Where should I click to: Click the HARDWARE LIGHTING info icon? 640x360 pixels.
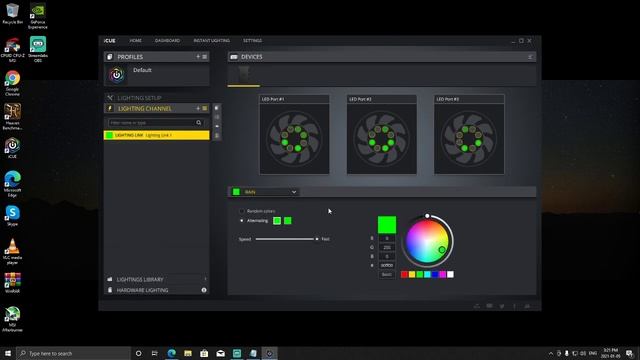(x=204, y=290)
